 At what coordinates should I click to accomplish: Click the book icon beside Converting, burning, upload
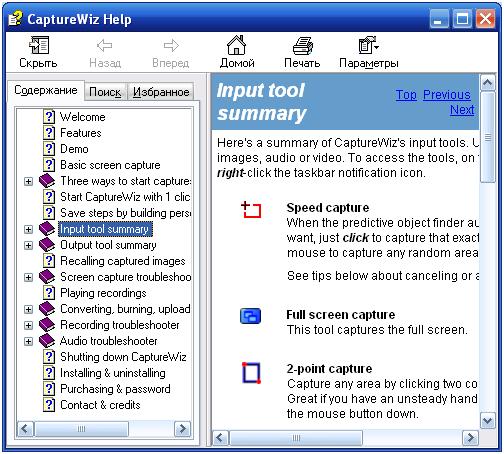click(x=47, y=309)
